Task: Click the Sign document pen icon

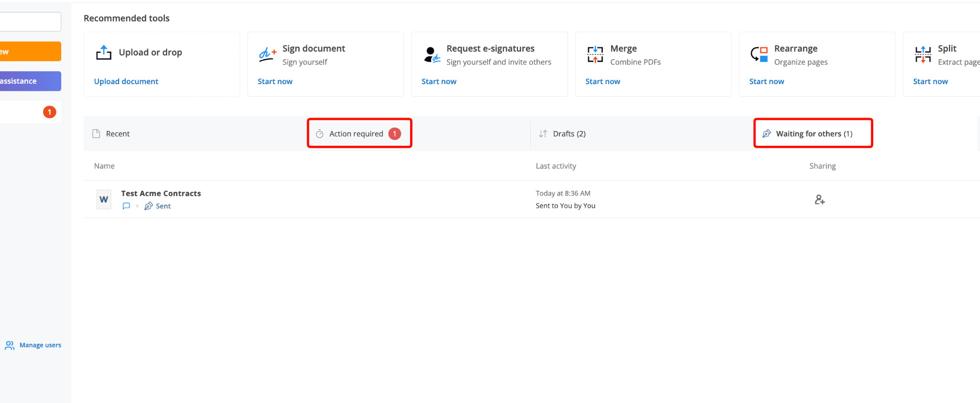Action: coord(267,54)
